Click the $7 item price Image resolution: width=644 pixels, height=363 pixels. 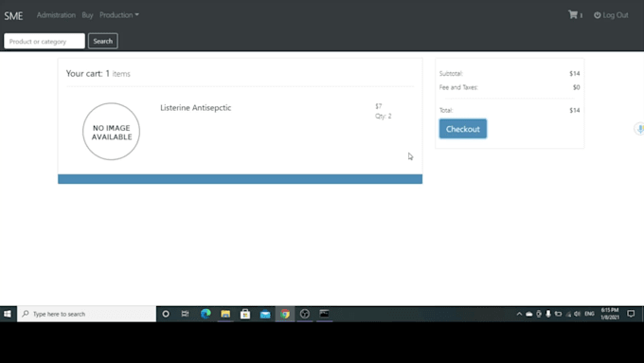[x=378, y=106]
